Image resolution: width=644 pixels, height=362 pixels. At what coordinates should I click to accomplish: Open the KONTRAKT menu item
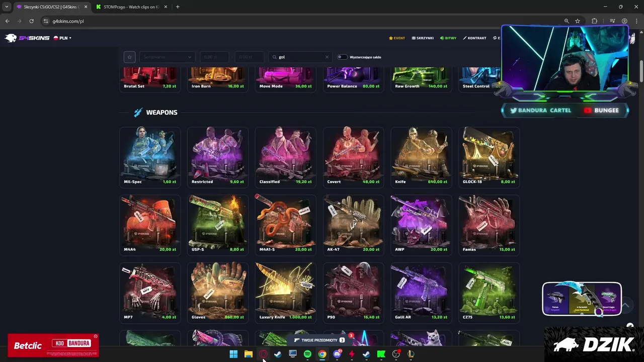tap(474, 38)
